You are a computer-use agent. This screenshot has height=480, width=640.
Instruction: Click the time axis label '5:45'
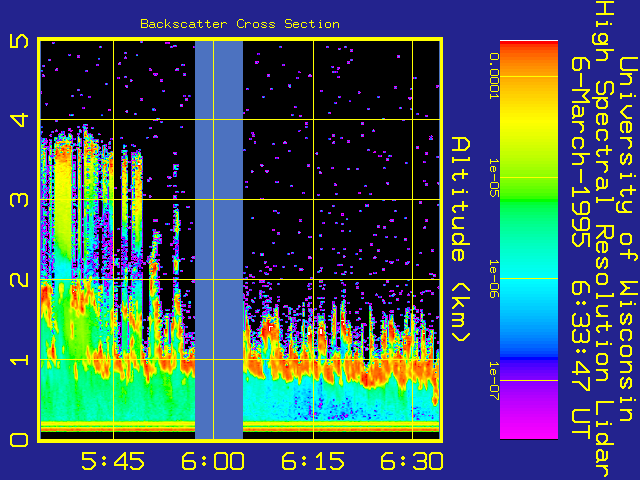coord(113,461)
